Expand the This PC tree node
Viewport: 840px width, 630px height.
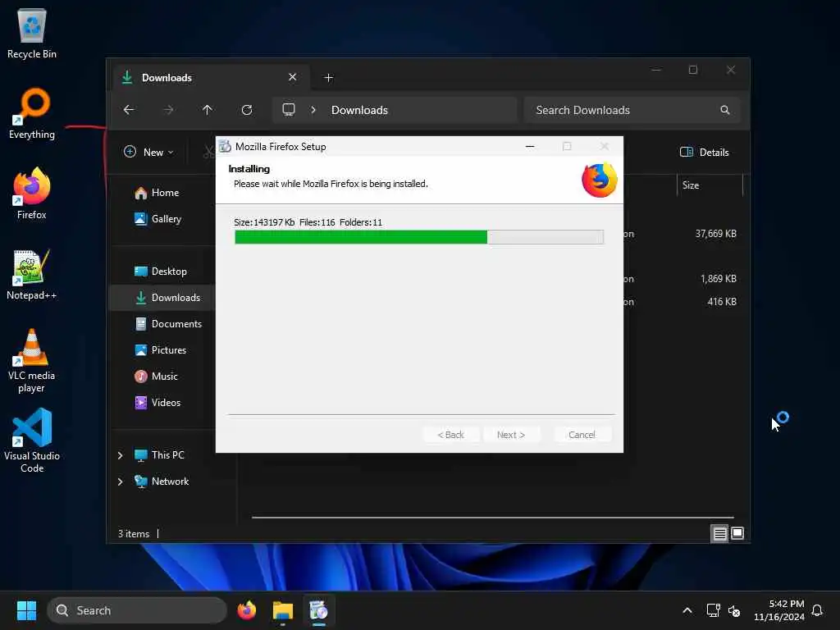(x=120, y=455)
